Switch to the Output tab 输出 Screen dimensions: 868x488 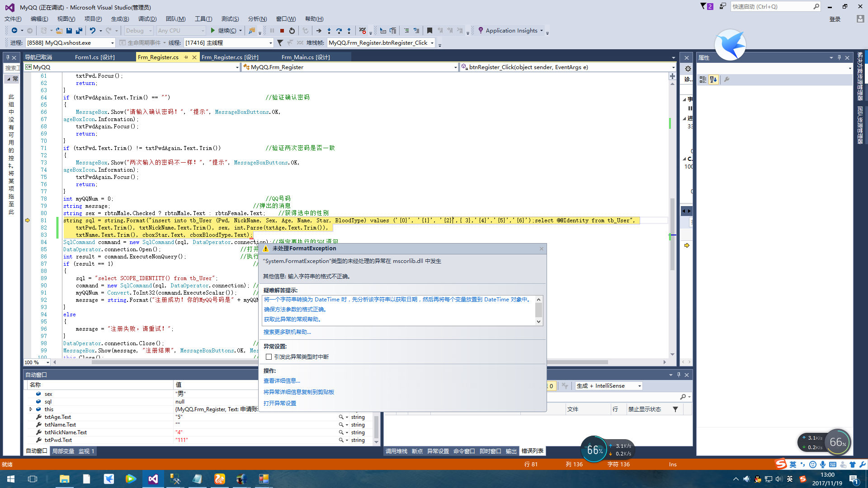point(511,451)
